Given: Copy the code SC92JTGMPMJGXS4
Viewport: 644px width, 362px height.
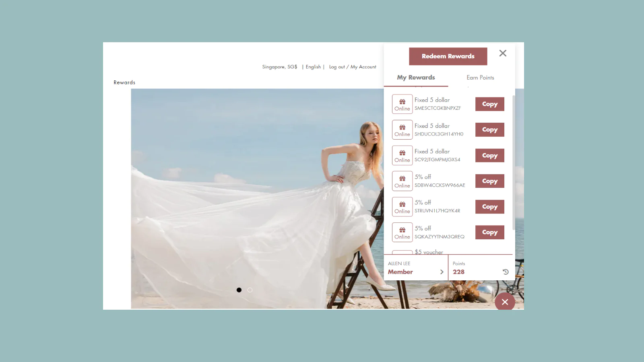Looking at the screenshot, I should pos(489,155).
